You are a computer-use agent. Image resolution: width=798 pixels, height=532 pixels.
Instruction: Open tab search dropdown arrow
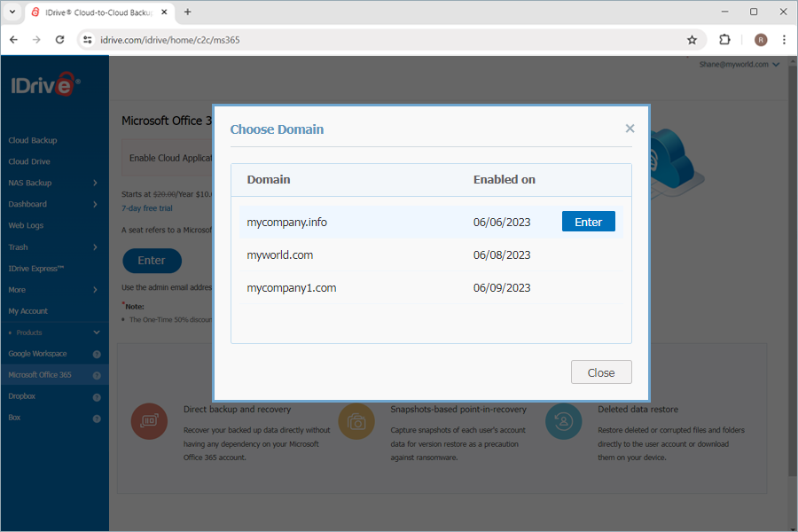pos(12,12)
